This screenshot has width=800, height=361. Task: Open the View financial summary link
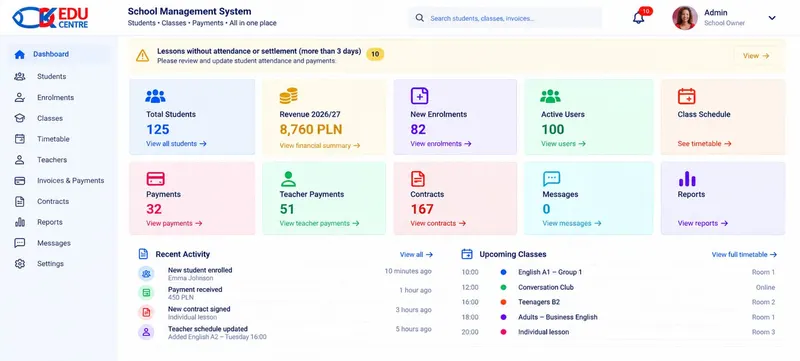(319, 145)
